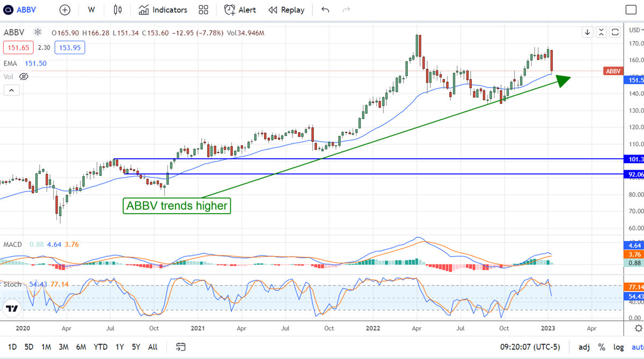This screenshot has height=359, width=644.
Task: Open the go-to-date calendar icon
Action: coord(181,347)
